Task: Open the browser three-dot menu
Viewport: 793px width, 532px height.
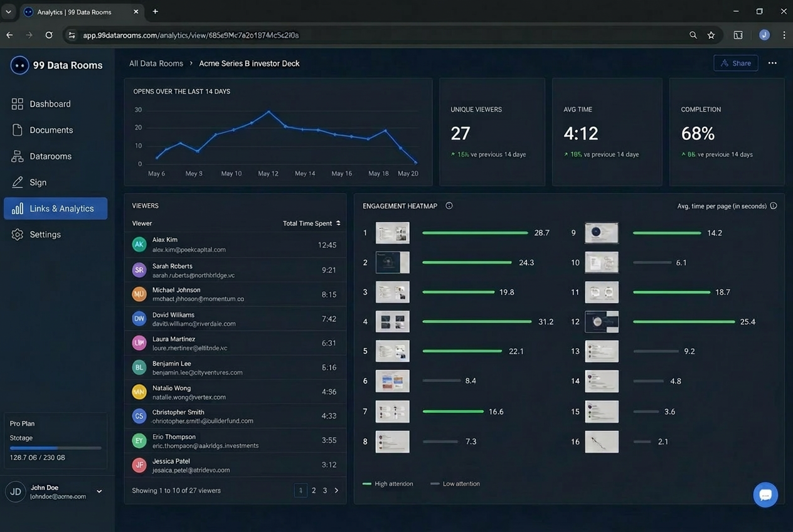Action: [x=784, y=35]
